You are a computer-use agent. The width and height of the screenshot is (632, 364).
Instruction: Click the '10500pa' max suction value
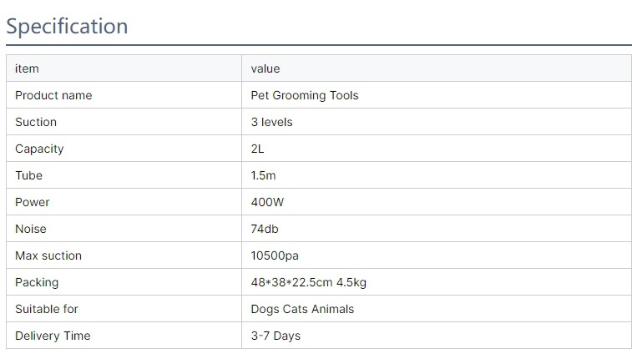[275, 255]
